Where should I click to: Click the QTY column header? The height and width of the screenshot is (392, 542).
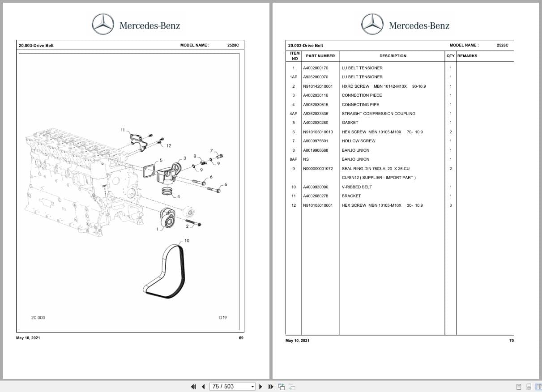point(450,56)
